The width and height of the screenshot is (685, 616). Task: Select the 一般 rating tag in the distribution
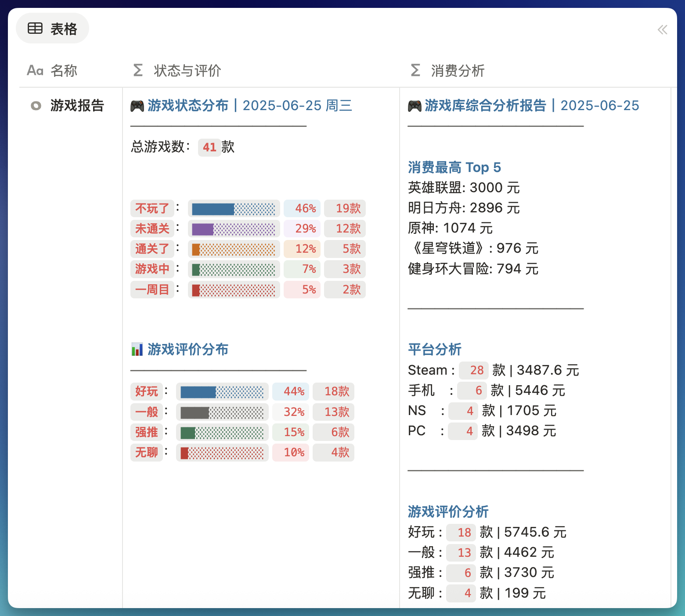coord(147,412)
